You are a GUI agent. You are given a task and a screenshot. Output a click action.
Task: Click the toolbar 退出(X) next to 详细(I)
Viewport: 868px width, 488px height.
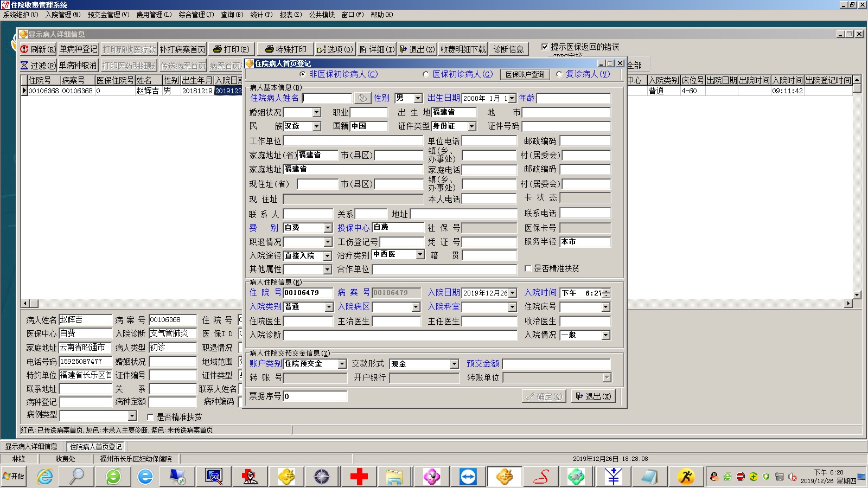pyautogui.click(x=417, y=49)
